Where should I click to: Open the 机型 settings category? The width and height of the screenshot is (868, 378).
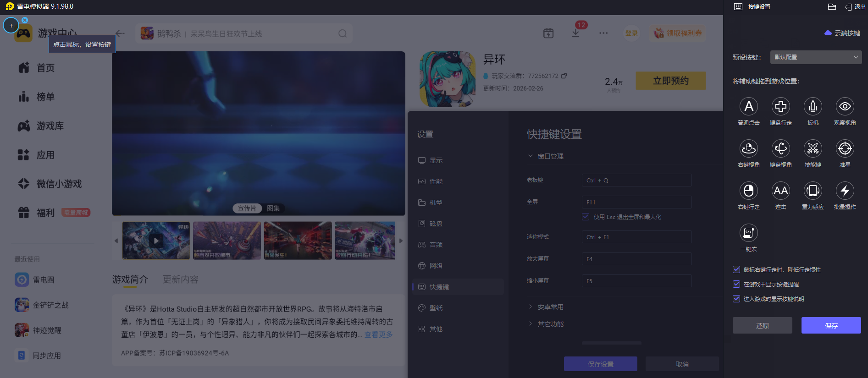[458, 203]
